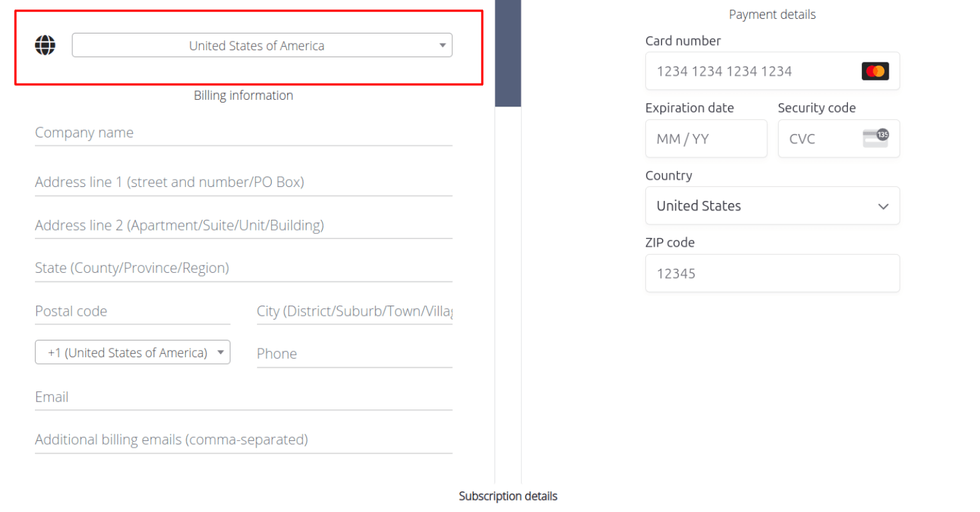Screen dimensions: 980x512
Task: Click the State (County/Province/Region) field
Action: [243, 268]
